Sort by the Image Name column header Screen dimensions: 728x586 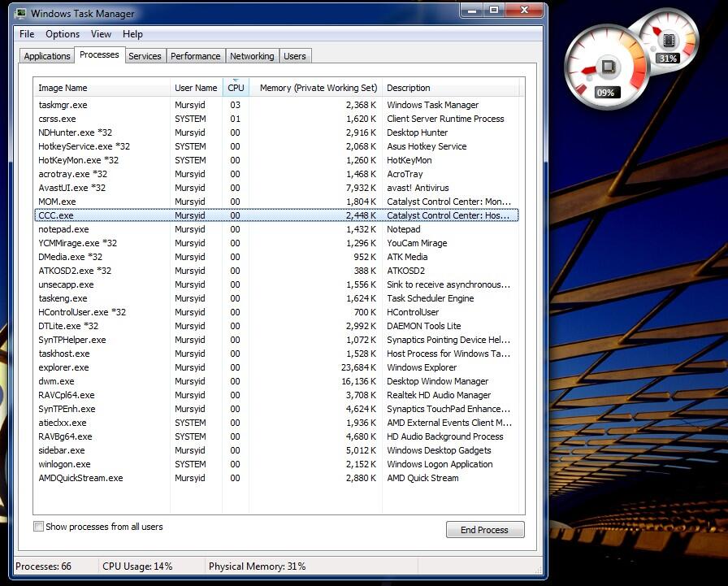point(102,88)
